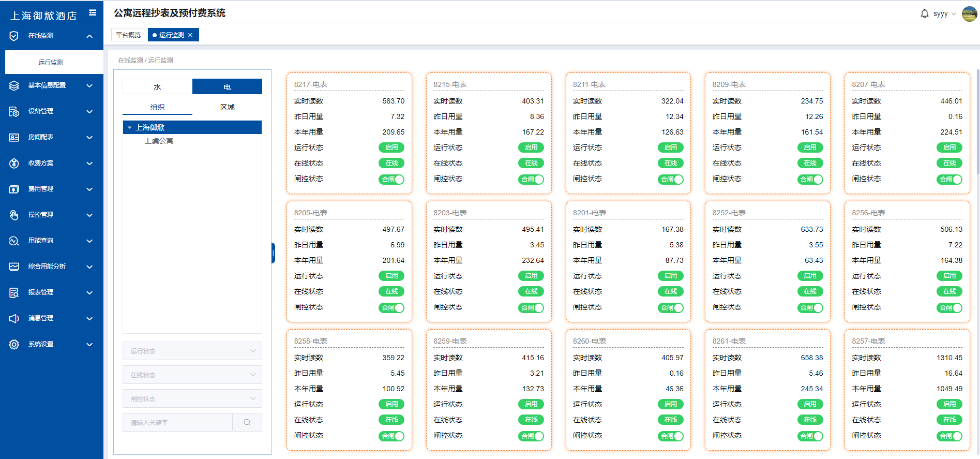Click the 系统设置 gear icon
This screenshot has height=459, width=980.
point(14,344)
